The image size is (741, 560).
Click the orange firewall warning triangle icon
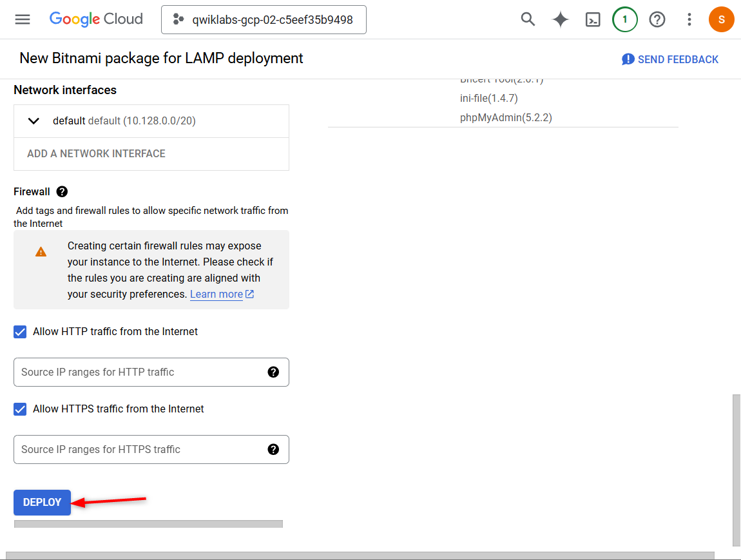coord(41,252)
